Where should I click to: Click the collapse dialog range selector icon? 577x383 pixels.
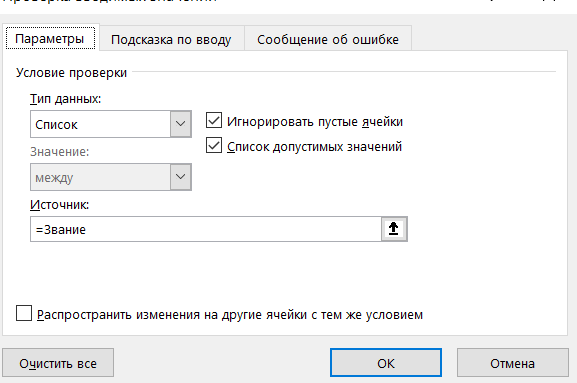[394, 229]
